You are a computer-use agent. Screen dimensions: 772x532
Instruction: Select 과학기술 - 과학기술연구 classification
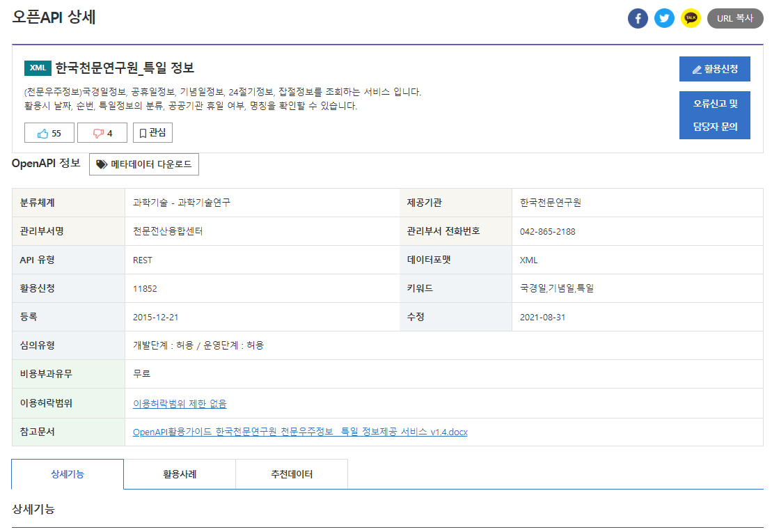(182, 203)
